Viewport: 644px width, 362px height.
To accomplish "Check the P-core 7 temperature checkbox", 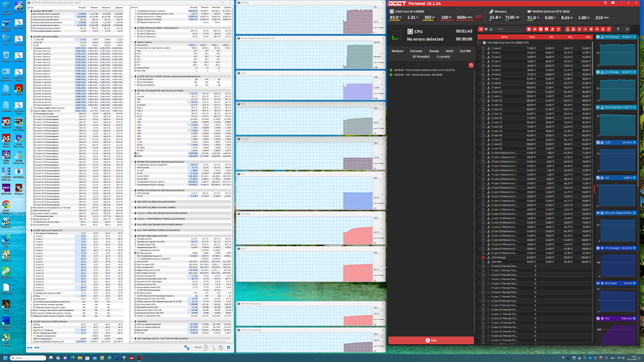I will (483, 78).
